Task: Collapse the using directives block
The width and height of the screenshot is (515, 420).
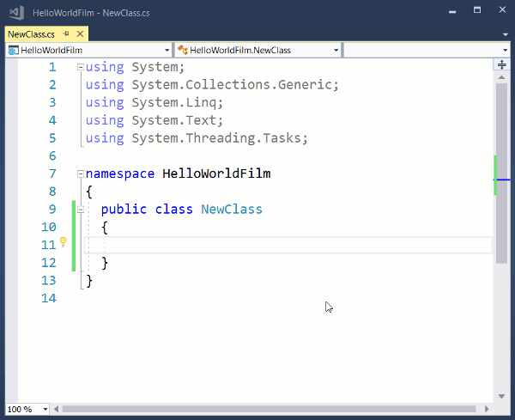Action: click(81, 67)
